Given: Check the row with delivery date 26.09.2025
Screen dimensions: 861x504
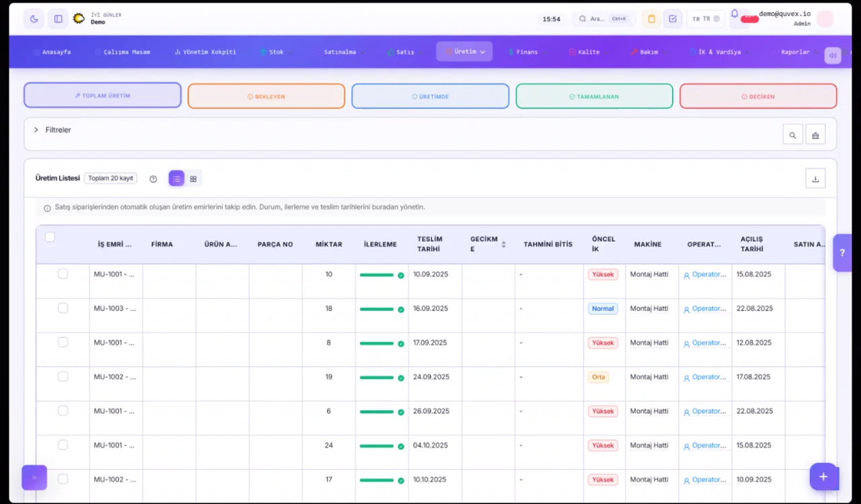Looking at the screenshot, I should pyautogui.click(x=63, y=411).
